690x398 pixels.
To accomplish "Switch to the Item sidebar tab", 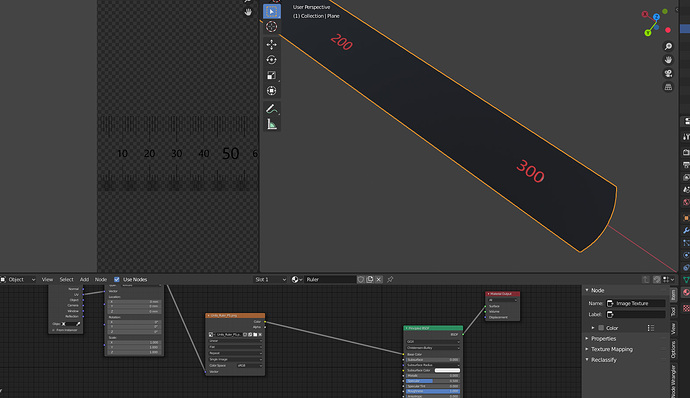I will tap(673, 295).
